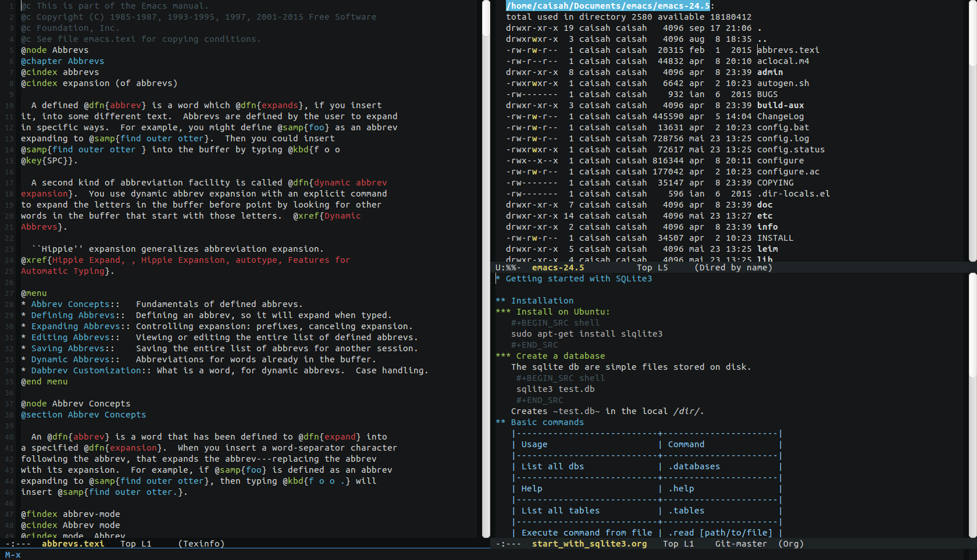Click the '@findex abbrev-mode' line
977x560 pixels.
[x=70, y=514]
